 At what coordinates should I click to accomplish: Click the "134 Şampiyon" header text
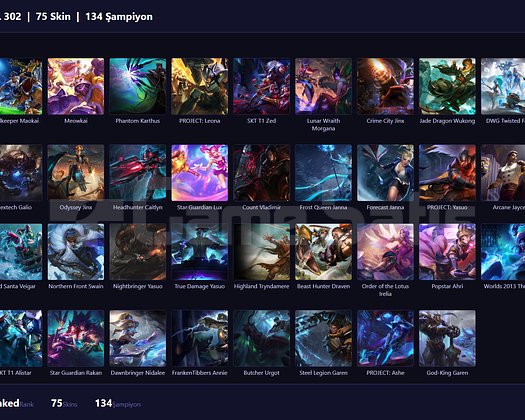pyautogui.click(x=119, y=17)
